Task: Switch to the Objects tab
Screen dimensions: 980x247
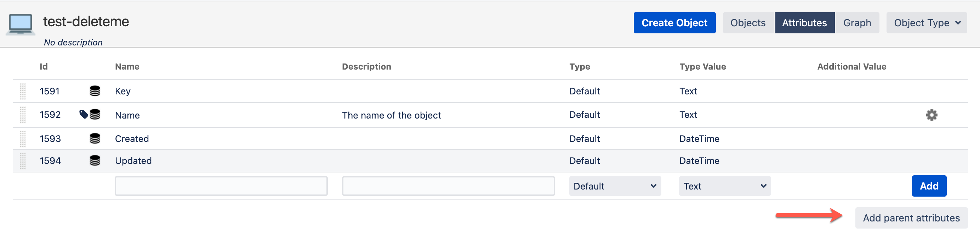Action: click(747, 23)
